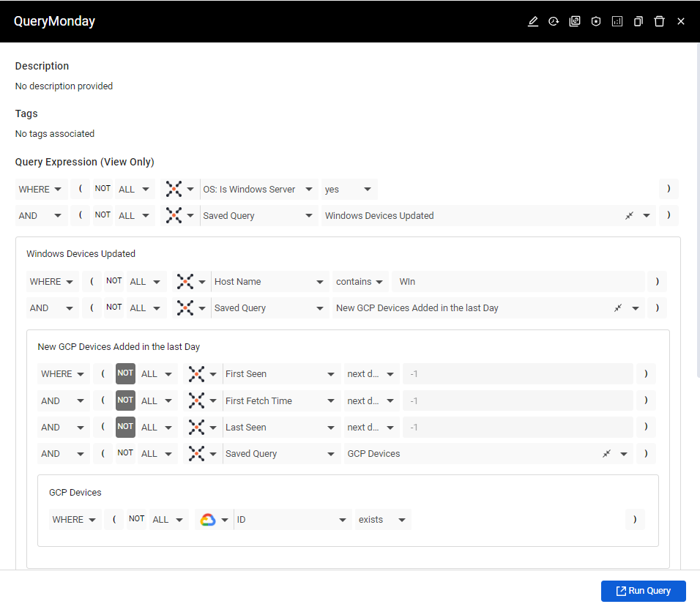The image size is (700, 604).
Task: Click the -1 value field for First Seen
Action: [x=518, y=374]
